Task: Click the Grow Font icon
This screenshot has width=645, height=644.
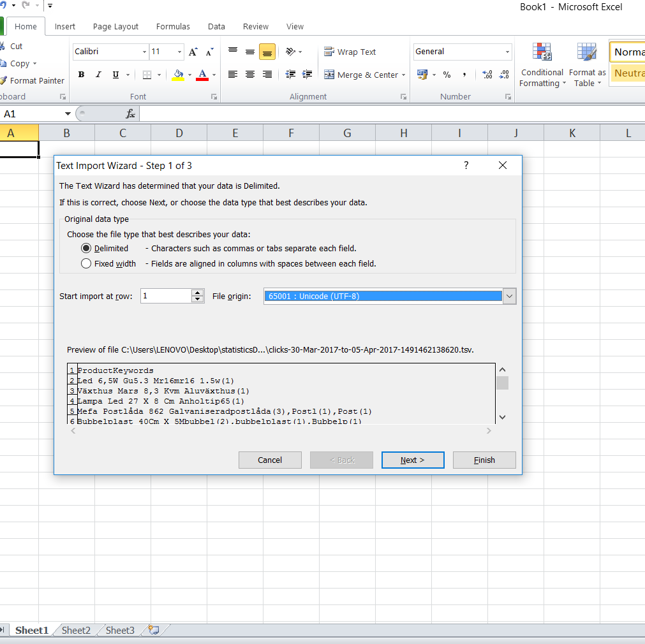Action: coord(193,52)
